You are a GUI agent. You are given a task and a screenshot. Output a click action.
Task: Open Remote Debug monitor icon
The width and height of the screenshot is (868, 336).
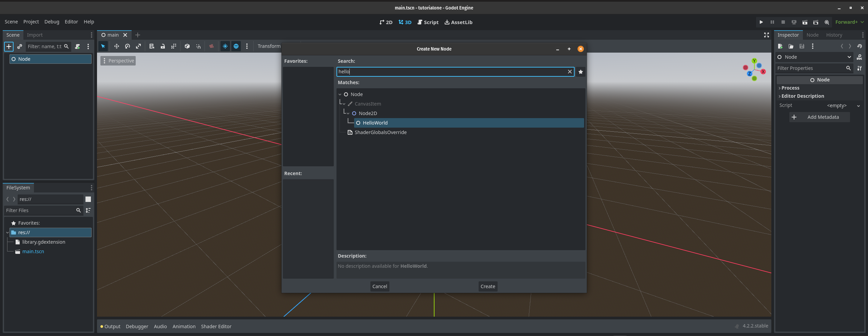pyautogui.click(x=794, y=22)
